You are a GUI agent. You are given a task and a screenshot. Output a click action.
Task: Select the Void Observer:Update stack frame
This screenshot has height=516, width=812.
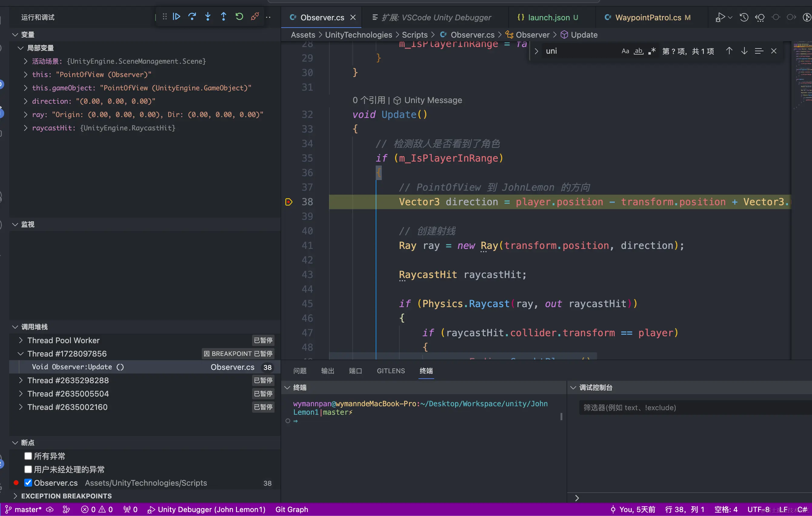[78, 367]
